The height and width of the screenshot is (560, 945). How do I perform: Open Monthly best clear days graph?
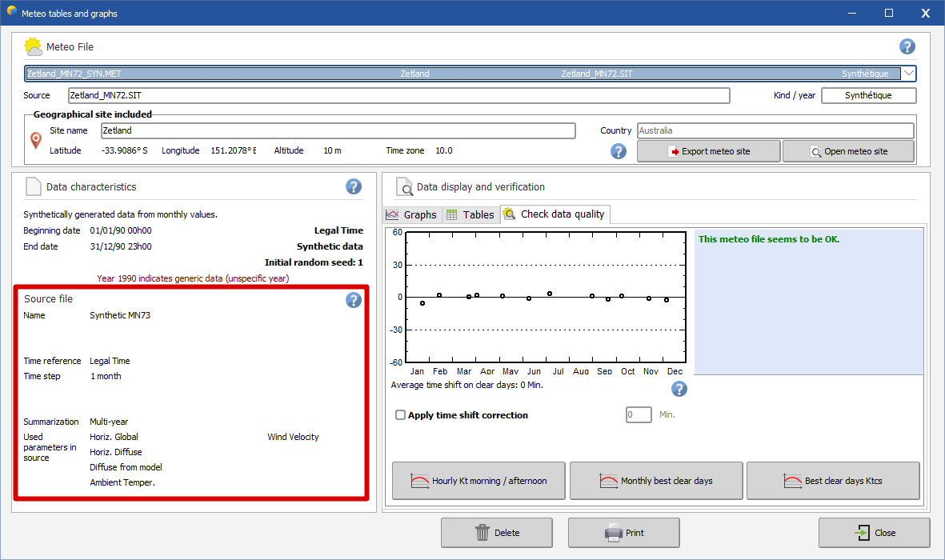[x=655, y=481]
